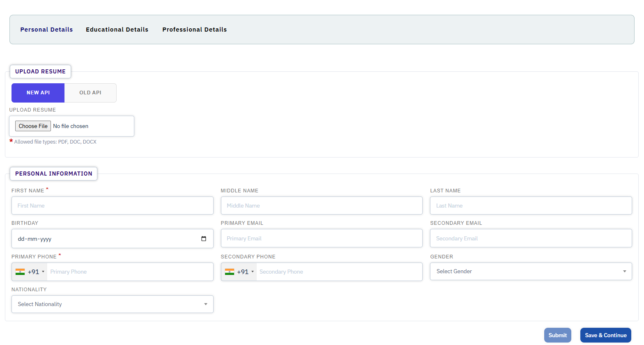This screenshot has height=345, width=644.
Task: Focus the Secondary Phone number input
Action: 339,272
